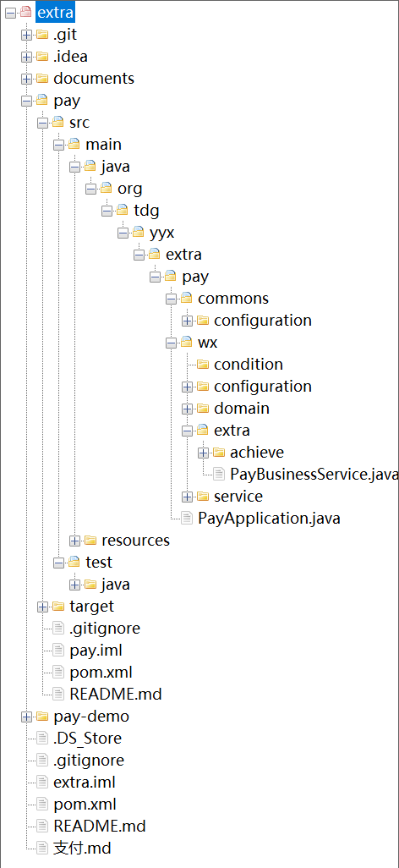Select the extra.iml file
This screenshot has width=399, height=868.
[x=85, y=783]
